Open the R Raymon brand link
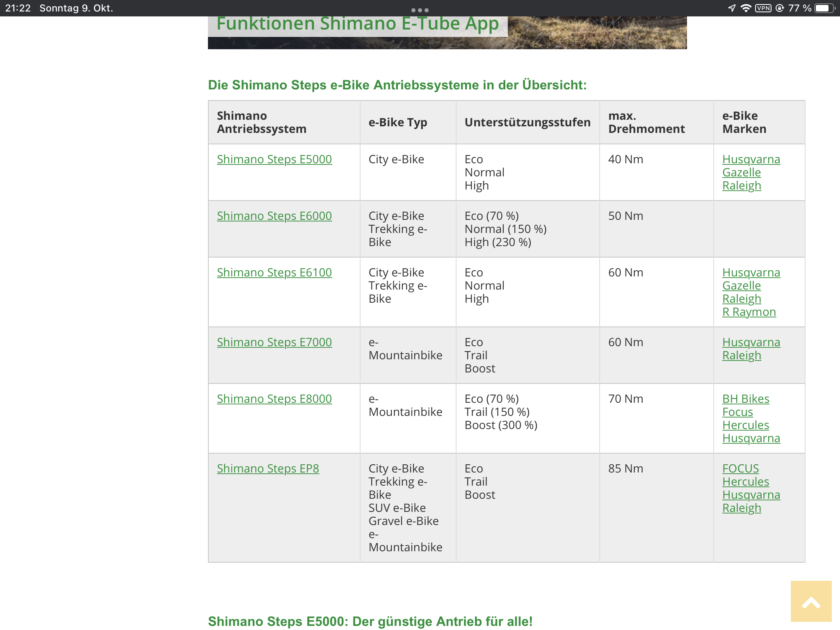840x630 pixels. click(x=749, y=312)
